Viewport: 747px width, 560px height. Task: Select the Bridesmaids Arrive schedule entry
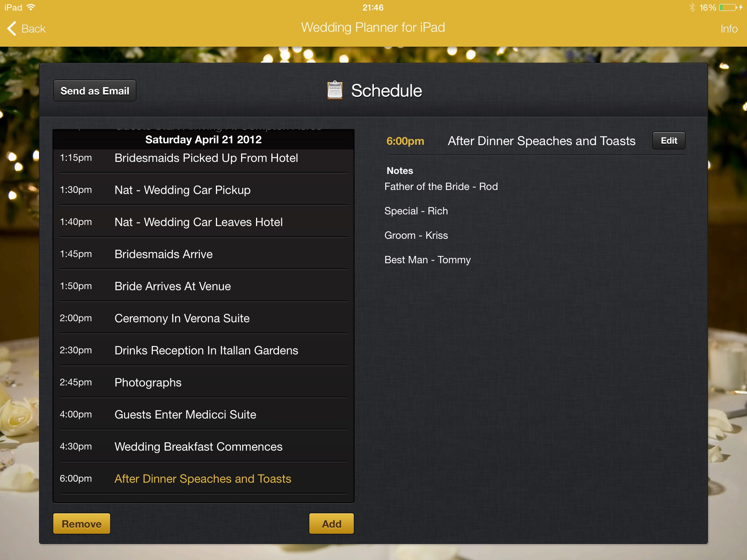click(203, 253)
